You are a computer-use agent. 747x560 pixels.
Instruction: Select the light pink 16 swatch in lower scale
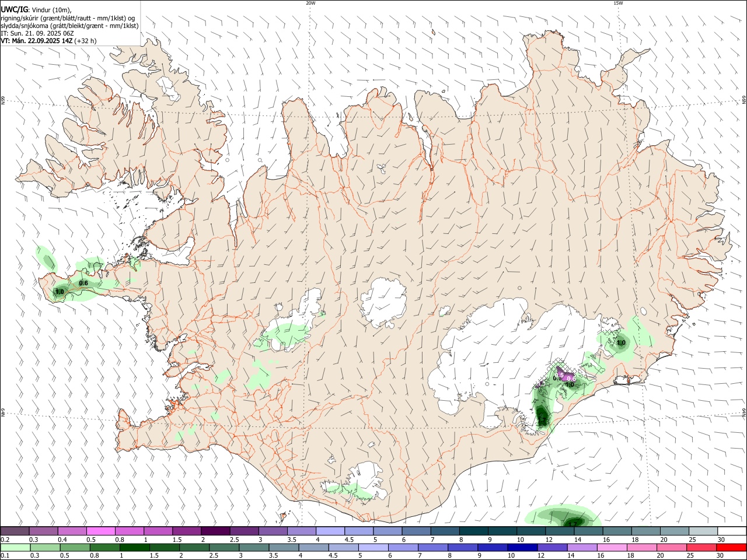(612, 548)
